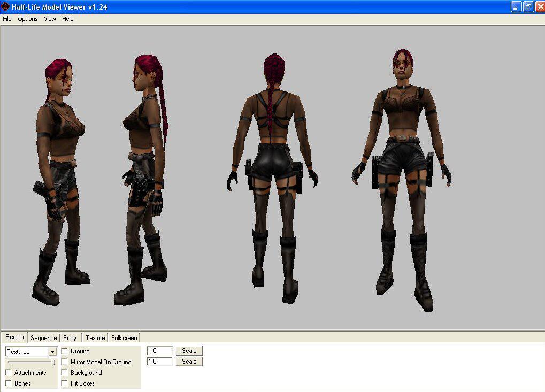Minimize the Model Viewer window
This screenshot has width=545, height=392.
[x=516, y=6]
